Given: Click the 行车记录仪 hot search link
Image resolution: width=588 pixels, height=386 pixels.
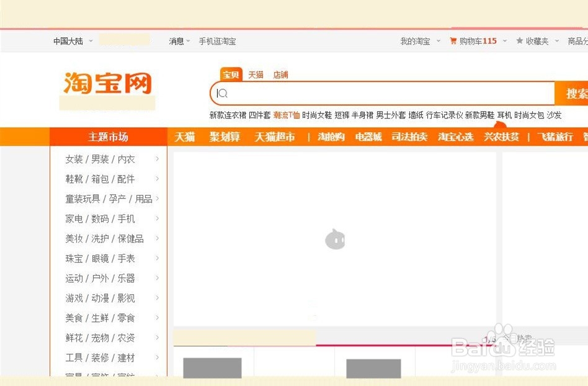Looking at the screenshot, I should (x=444, y=115).
